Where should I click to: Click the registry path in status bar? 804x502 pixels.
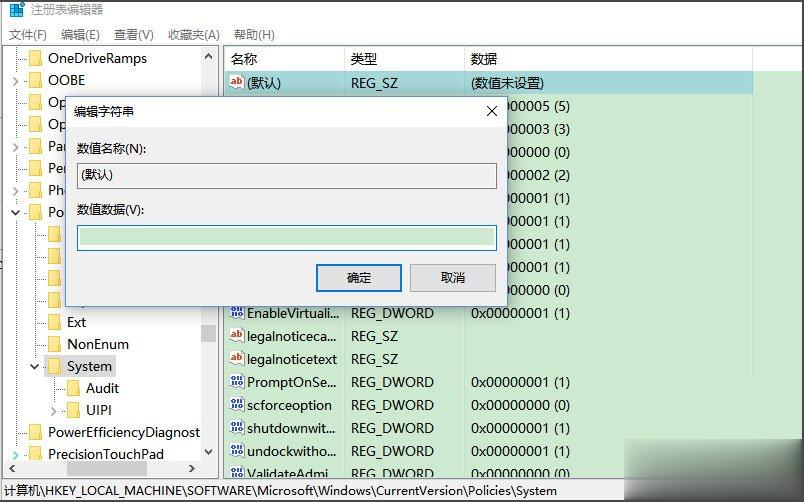(280, 491)
